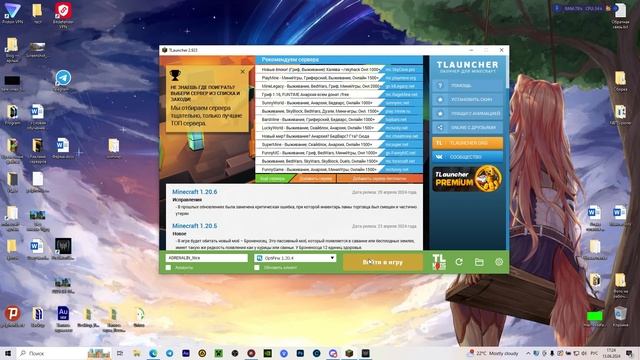Open the red P desktop icon
640x360 pixels.
pos(12,316)
